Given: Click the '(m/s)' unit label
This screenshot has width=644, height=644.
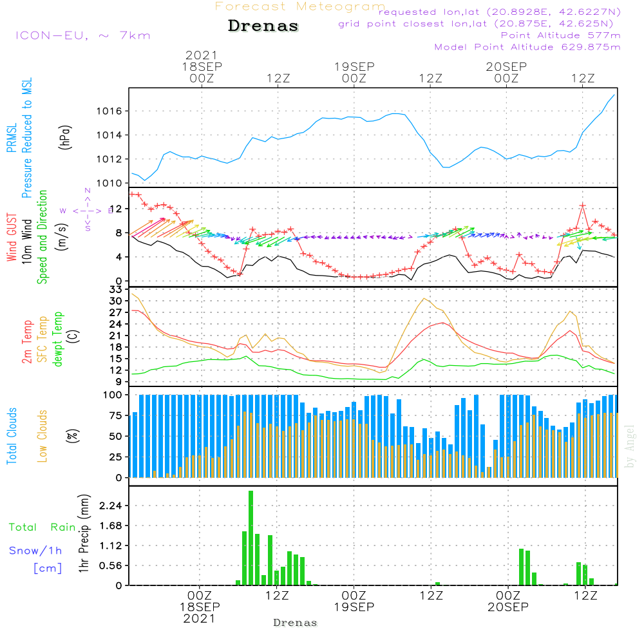Looking at the screenshot, I should [x=62, y=237].
